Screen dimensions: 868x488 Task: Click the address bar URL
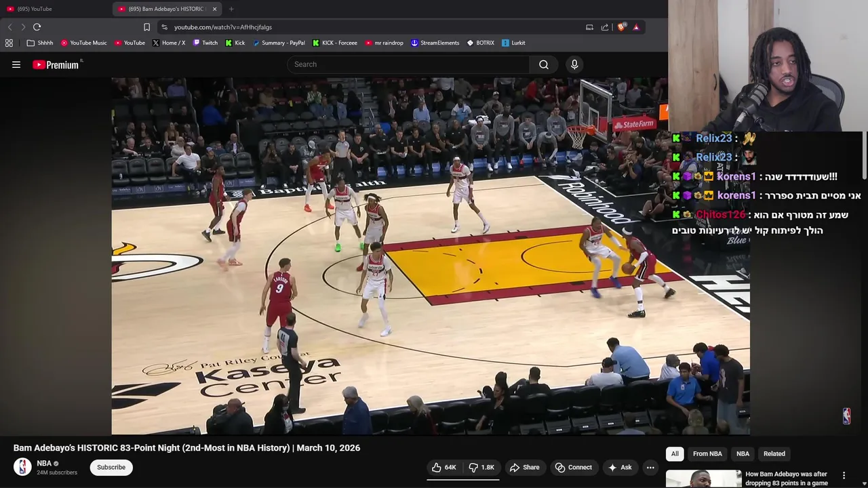pos(223,27)
